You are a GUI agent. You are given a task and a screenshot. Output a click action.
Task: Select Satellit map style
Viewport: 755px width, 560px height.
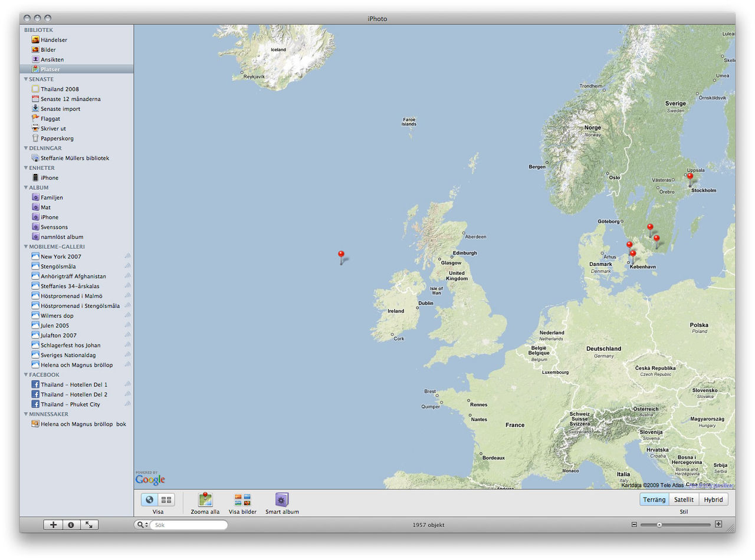(684, 499)
